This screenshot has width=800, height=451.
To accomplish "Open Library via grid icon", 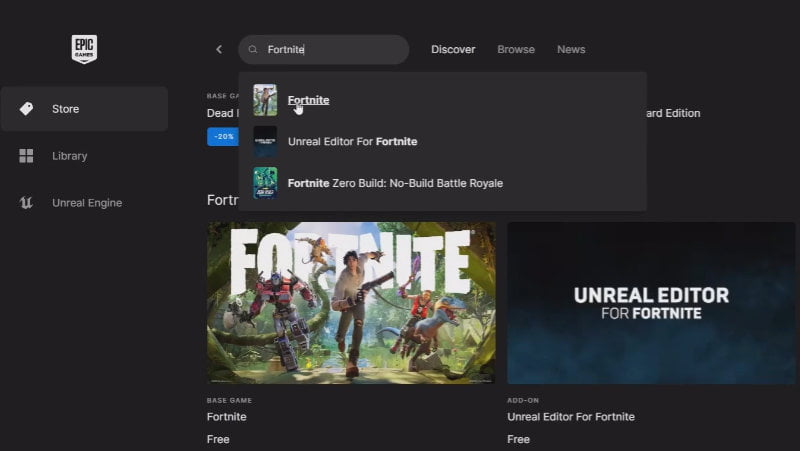I will (x=26, y=156).
